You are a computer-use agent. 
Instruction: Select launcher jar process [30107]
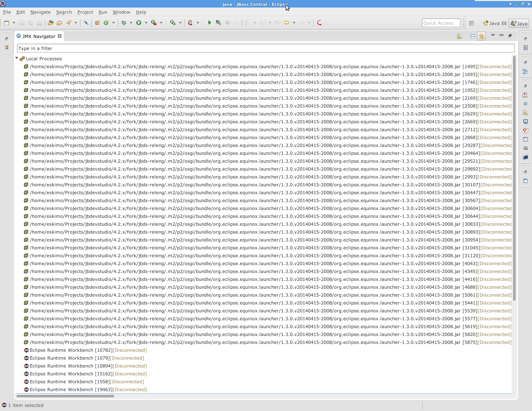click(x=268, y=185)
